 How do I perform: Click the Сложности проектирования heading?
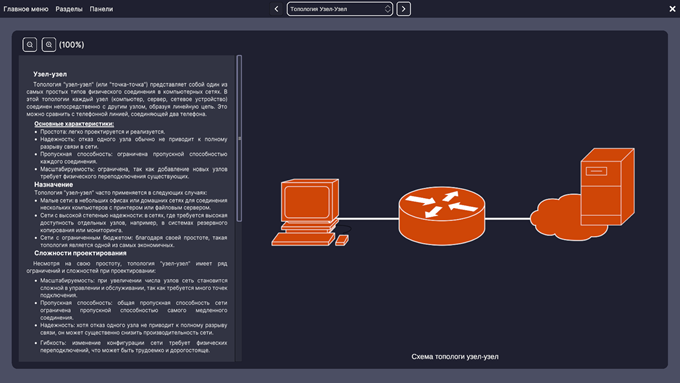(80, 253)
